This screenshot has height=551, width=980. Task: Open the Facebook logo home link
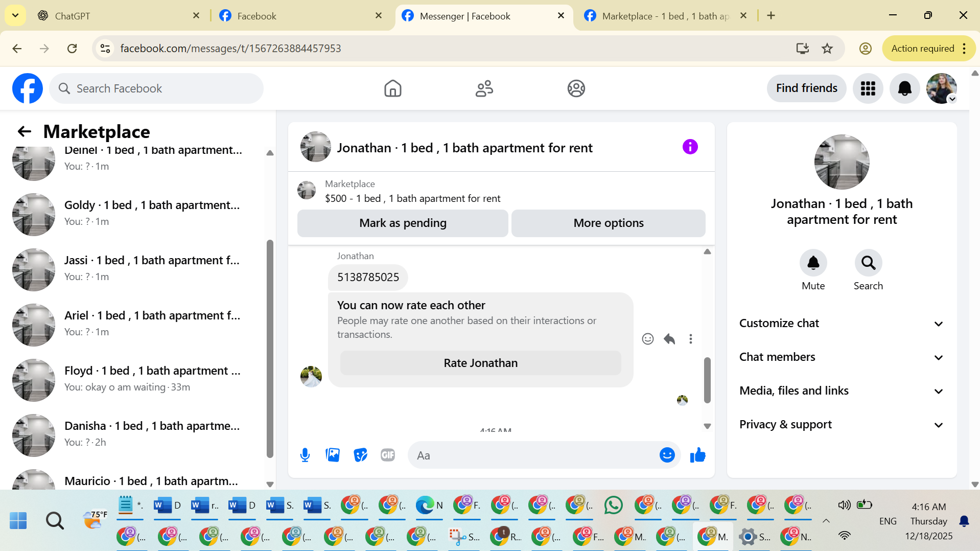coord(28,88)
